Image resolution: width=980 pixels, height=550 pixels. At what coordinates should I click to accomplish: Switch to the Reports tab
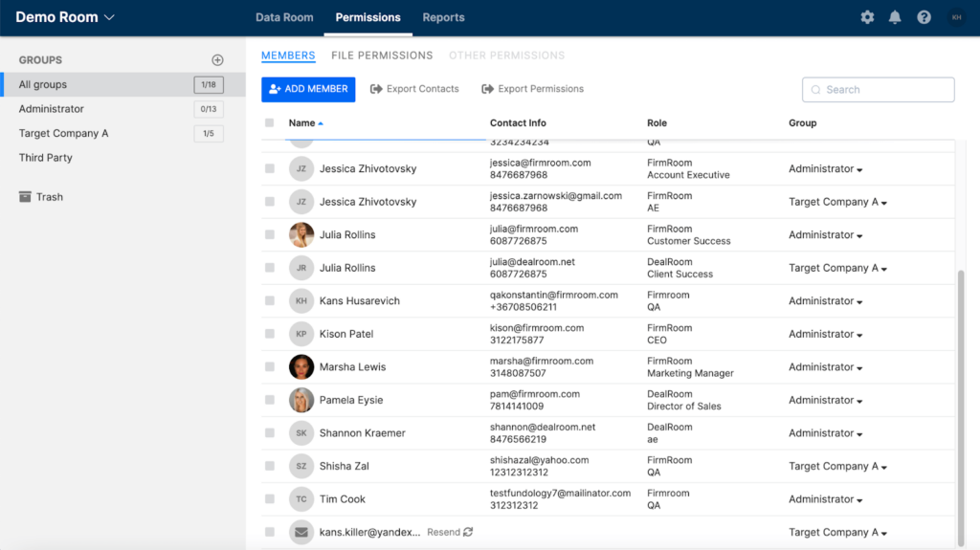[443, 17]
